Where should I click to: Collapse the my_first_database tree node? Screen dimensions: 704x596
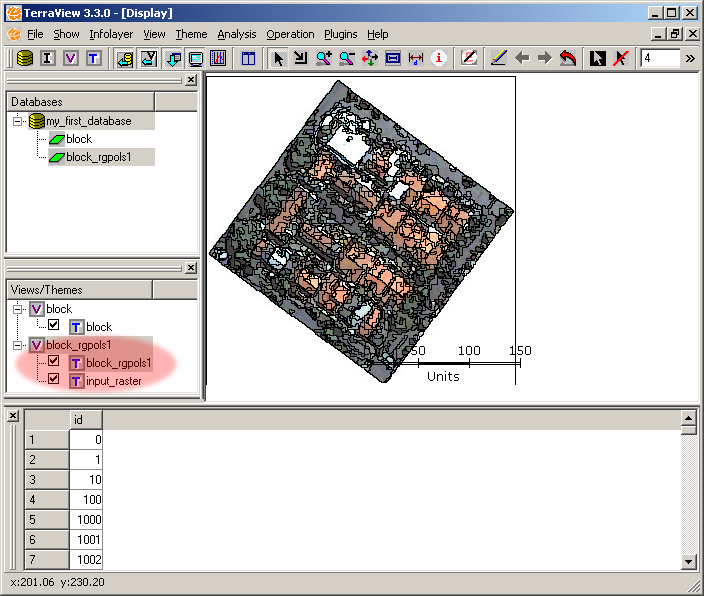click(x=19, y=121)
